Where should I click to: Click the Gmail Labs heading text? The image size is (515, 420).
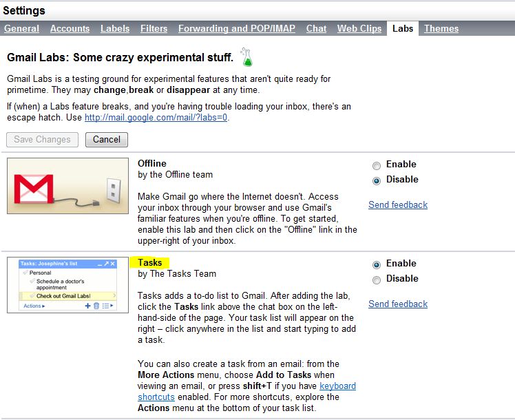point(120,57)
